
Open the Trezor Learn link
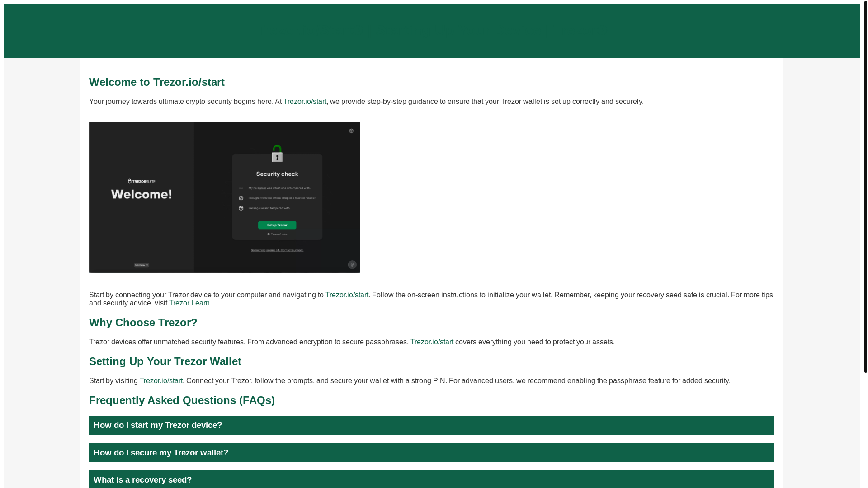pyautogui.click(x=189, y=303)
